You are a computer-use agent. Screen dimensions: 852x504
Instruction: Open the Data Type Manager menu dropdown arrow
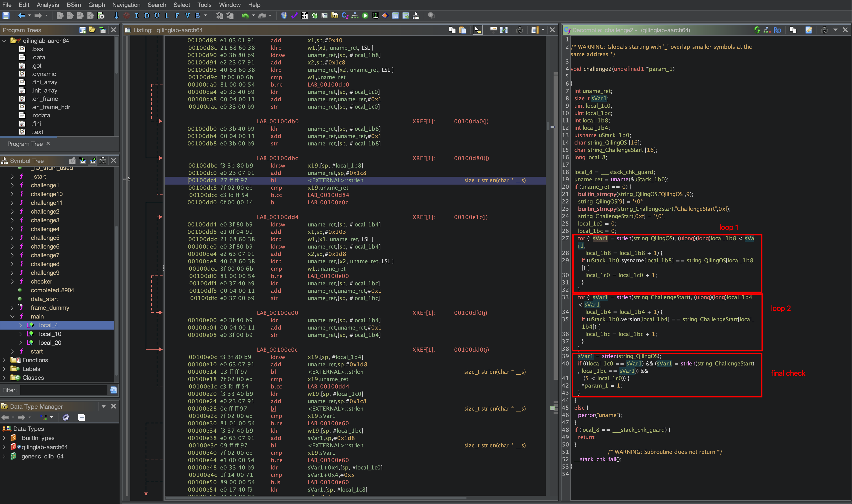click(x=104, y=406)
